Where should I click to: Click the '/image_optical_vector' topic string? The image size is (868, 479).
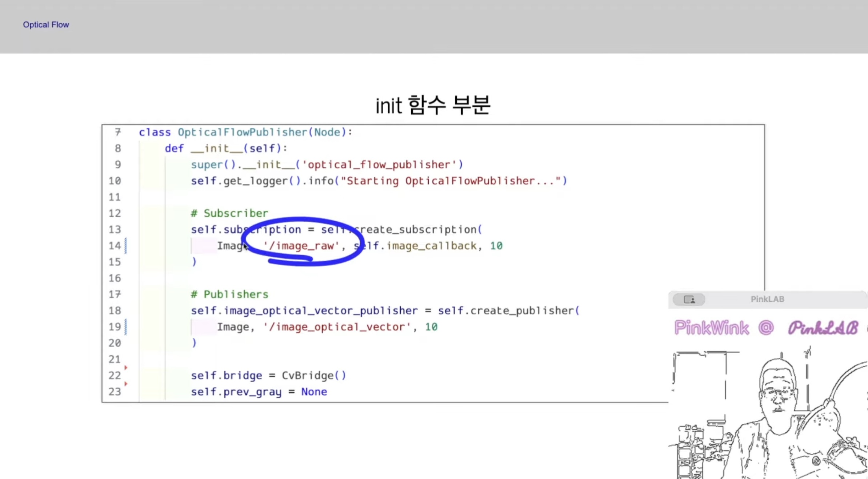[x=337, y=327]
